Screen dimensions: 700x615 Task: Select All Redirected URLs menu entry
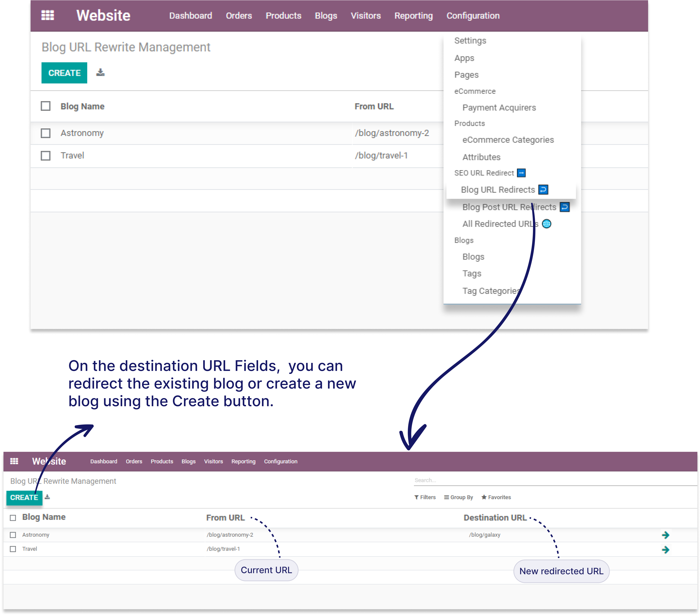click(500, 224)
